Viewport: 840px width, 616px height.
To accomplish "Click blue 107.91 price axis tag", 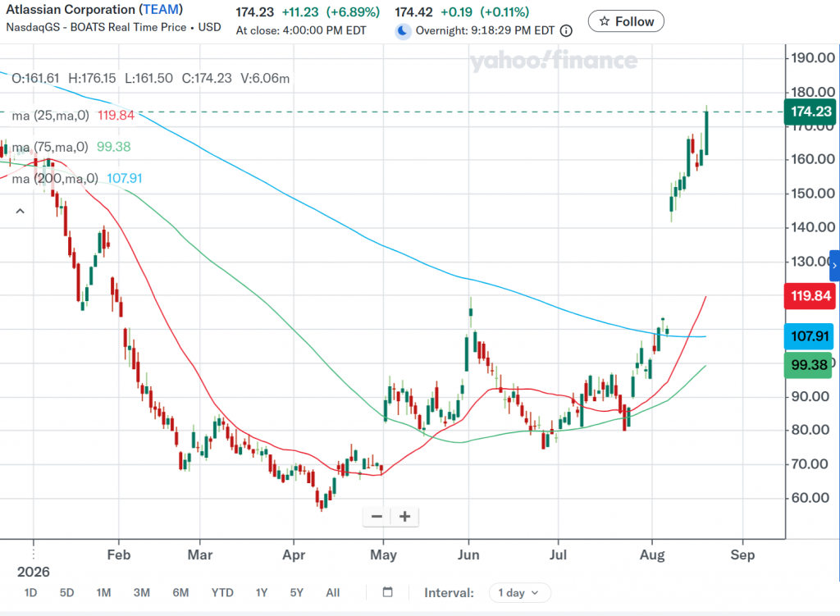I will 810,336.
